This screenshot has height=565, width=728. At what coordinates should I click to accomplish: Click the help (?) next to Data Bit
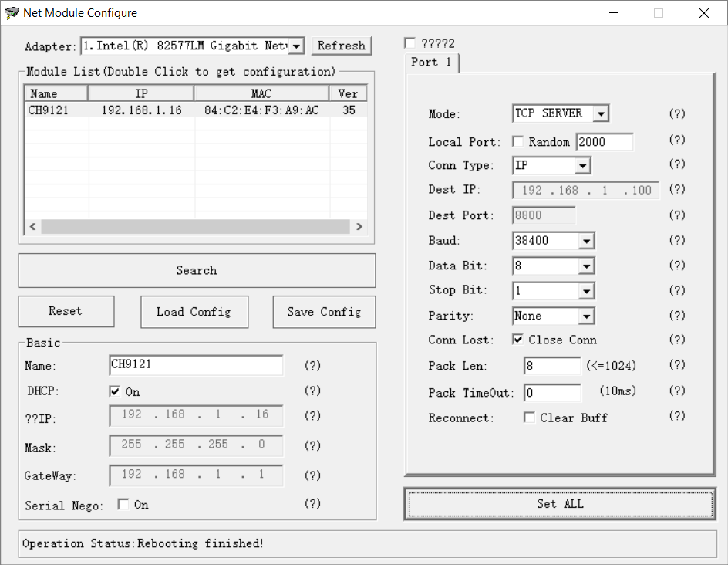coord(677,266)
